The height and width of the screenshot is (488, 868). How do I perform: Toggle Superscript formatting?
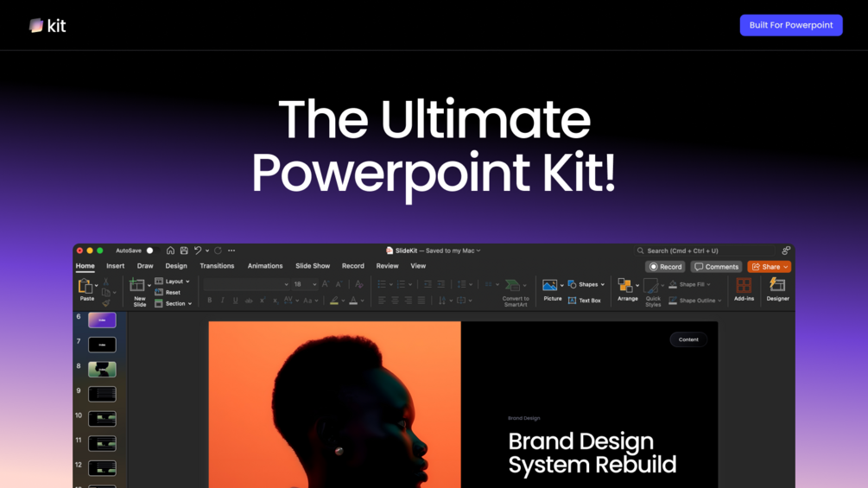coord(263,301)
